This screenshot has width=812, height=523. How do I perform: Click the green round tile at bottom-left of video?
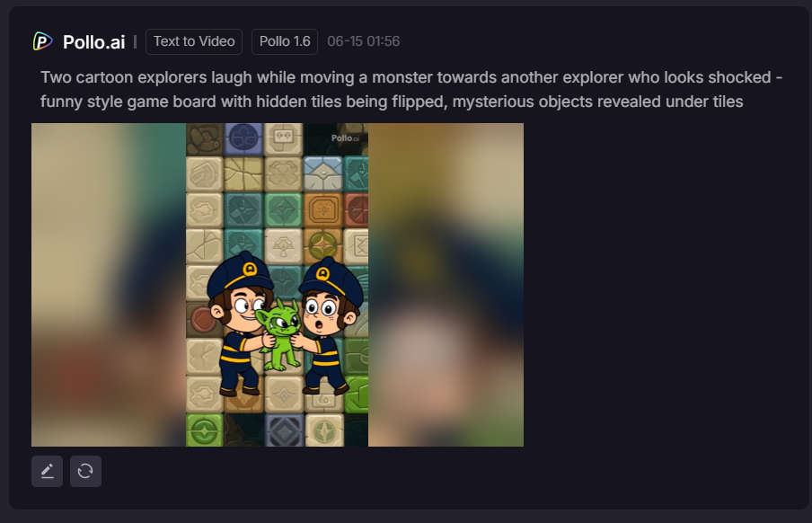pos(205,430)
